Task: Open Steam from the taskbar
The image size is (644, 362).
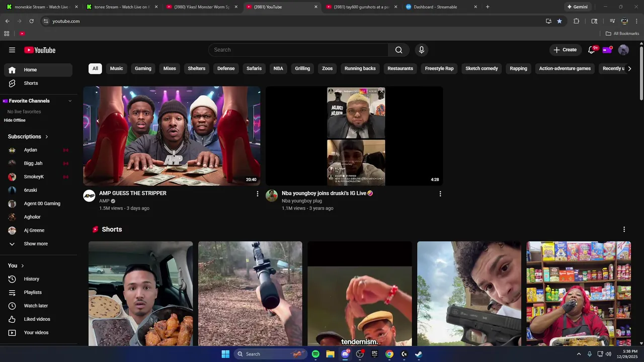Action: tap(418, 354)
